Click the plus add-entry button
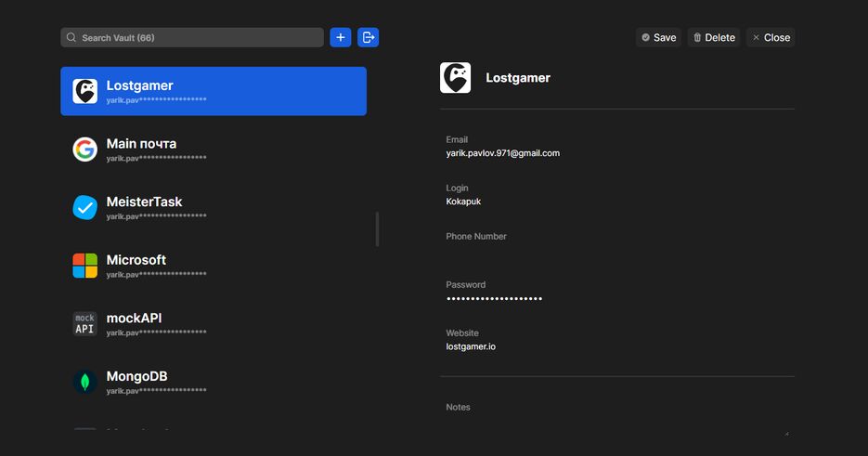The width and height of the screenshot is (868, 456). [x=341, y=38]
